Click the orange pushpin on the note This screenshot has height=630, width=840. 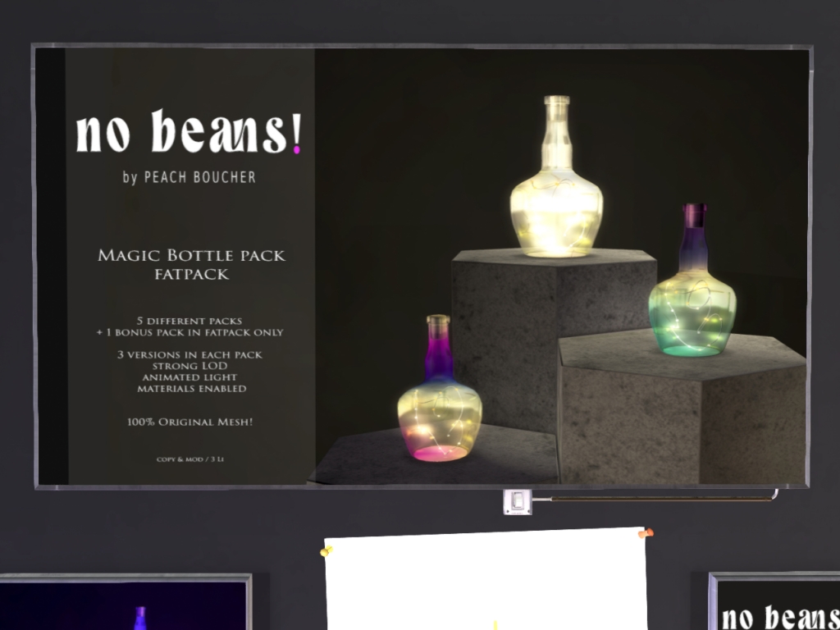click(x=646, y=534)
